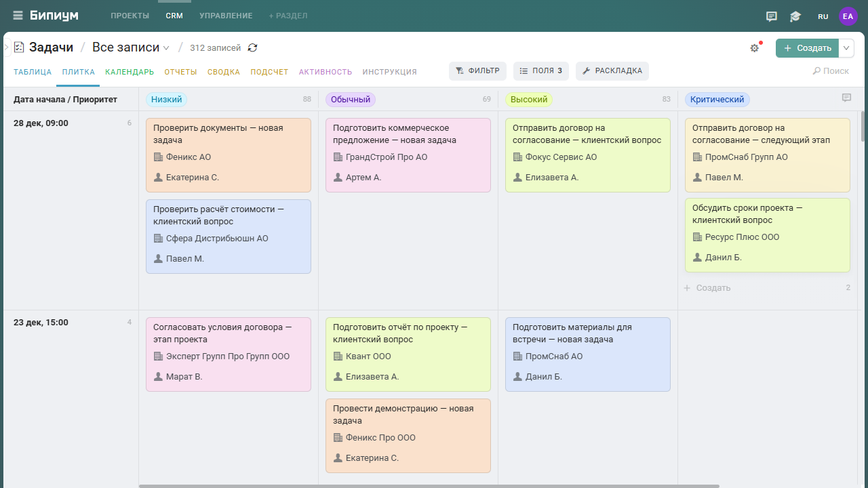Click the Фильтр button

477,71
